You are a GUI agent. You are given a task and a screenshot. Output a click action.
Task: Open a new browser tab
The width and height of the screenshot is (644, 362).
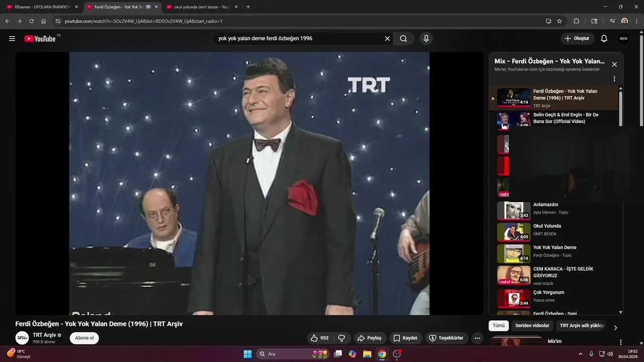(x=248, y=7)
